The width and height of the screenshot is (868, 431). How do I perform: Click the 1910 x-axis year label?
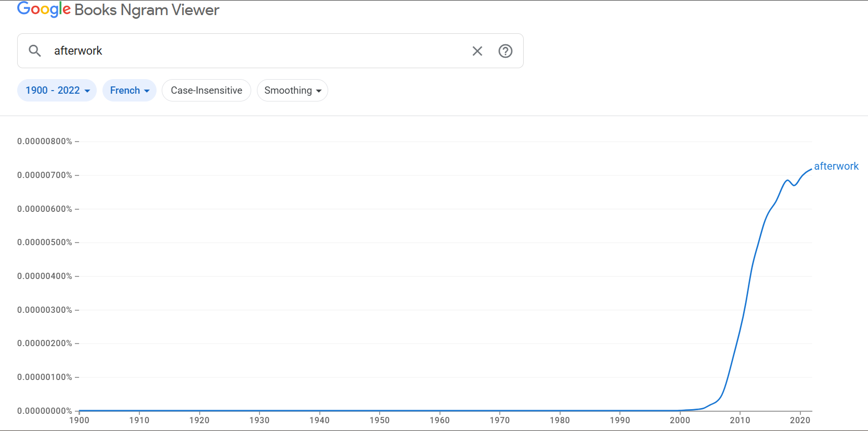[139, 421]
